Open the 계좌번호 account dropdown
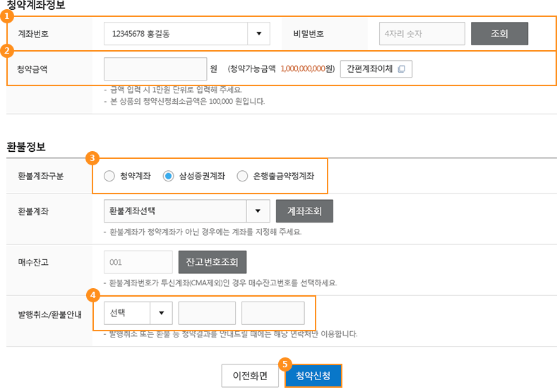Viewport: 557px width, 392px height. pyautogui.click(x=187, y=34)
